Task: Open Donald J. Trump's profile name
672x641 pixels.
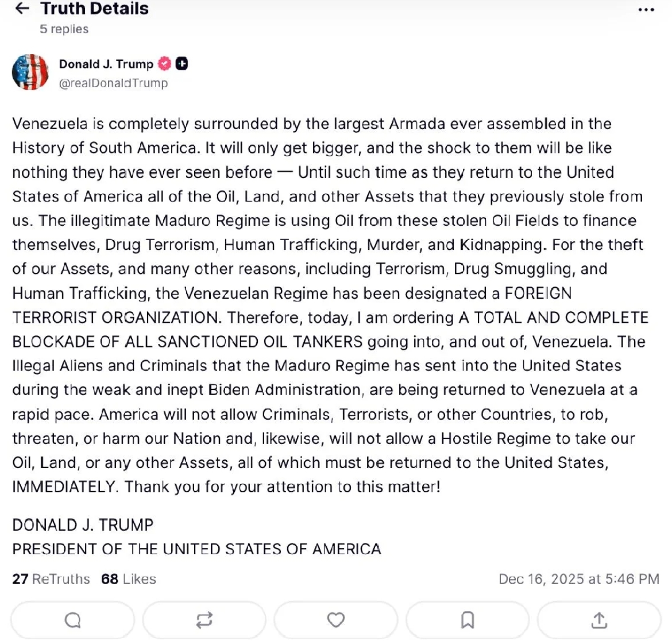Action: click(106, 64)
